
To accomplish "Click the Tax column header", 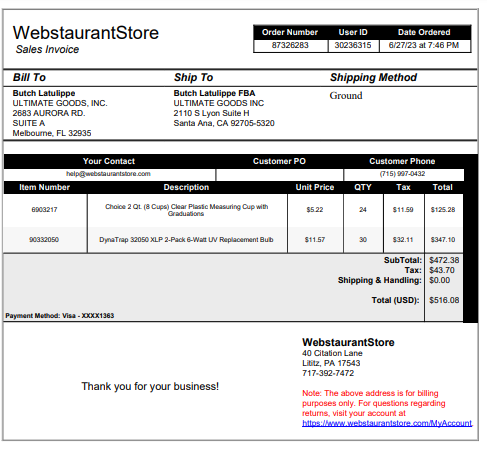I will coord(403,187).
